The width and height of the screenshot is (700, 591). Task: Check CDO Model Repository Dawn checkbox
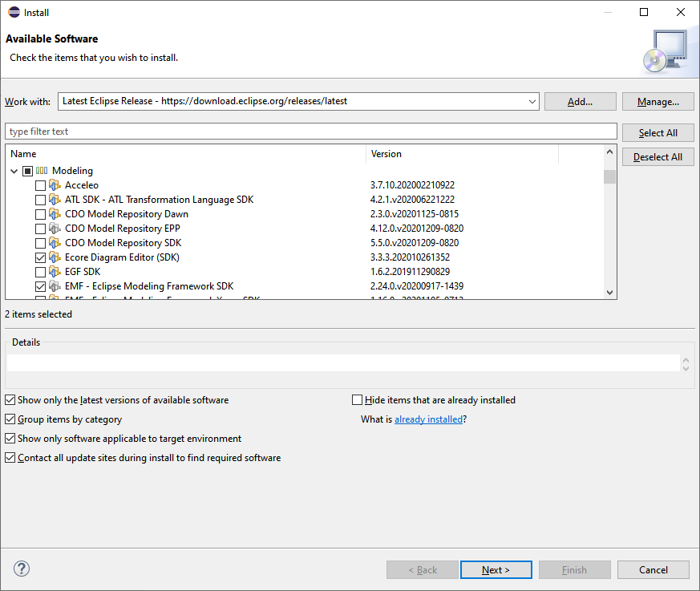pyautogui.click(x=40, y=214)
